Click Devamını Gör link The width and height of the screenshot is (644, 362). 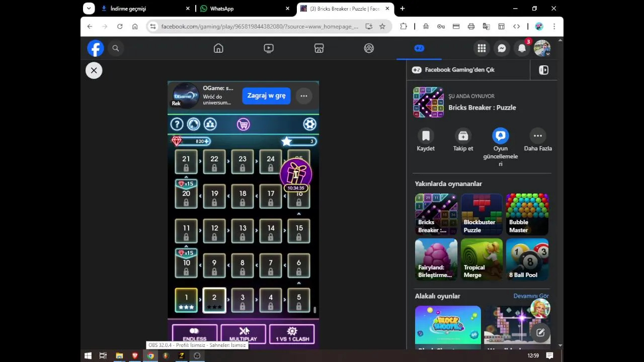(x=531, y=296)
